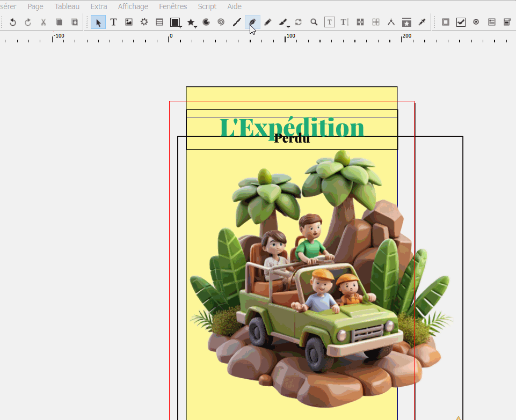Viewport: 516px width, 420px height.
Task: Select the arrow selection tool
Action: [x=98, y=22]
